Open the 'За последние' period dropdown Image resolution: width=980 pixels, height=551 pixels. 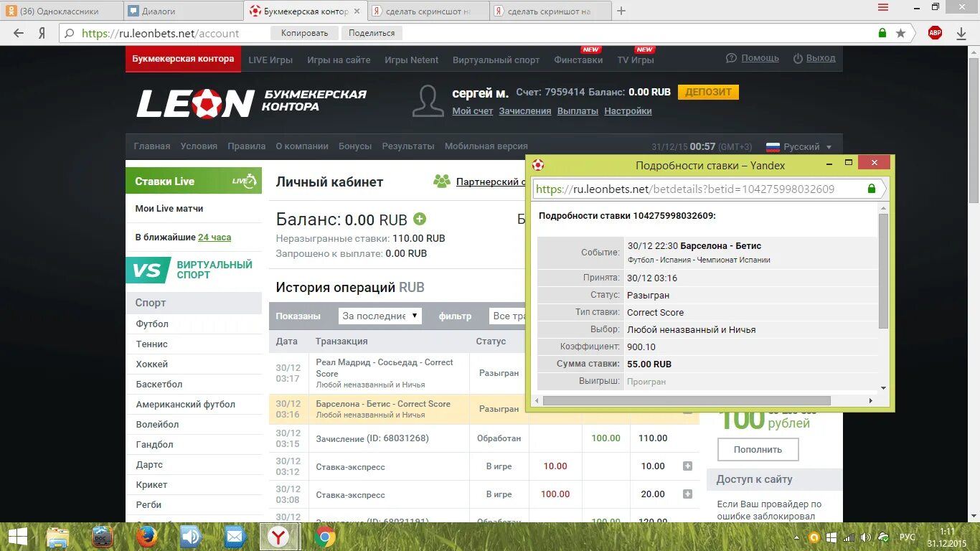pyautogui.click(x=380, y=316)
